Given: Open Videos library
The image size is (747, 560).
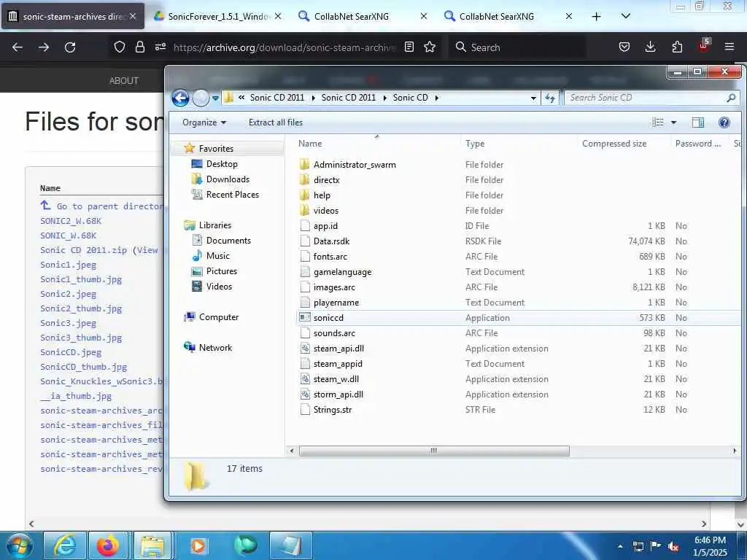Looking at the screenshot, I should 219,286.
